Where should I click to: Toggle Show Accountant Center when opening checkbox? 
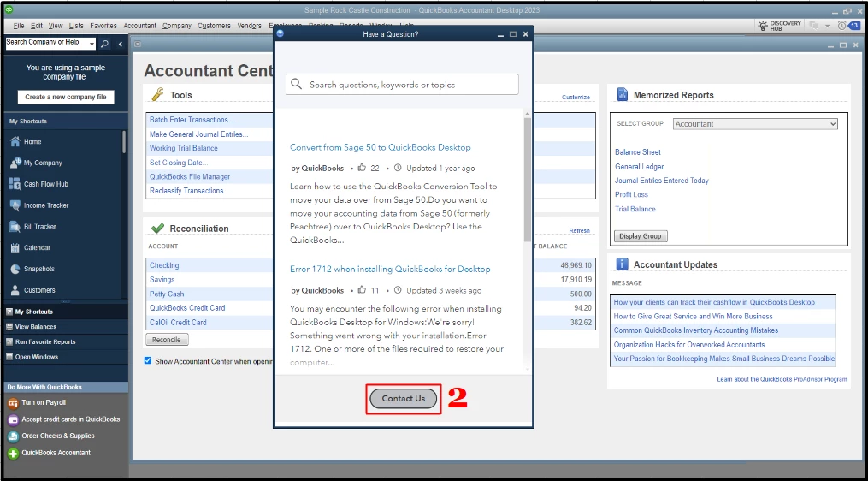148,361
